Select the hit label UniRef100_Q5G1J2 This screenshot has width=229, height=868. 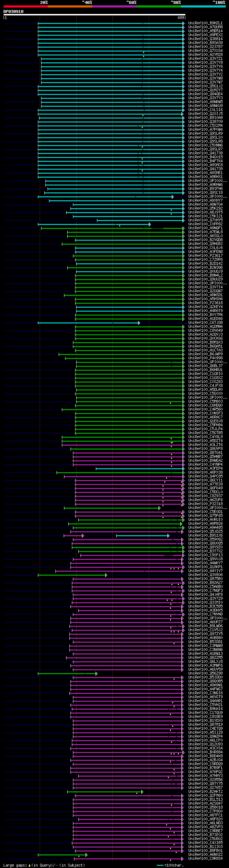[x=205, y=86]
